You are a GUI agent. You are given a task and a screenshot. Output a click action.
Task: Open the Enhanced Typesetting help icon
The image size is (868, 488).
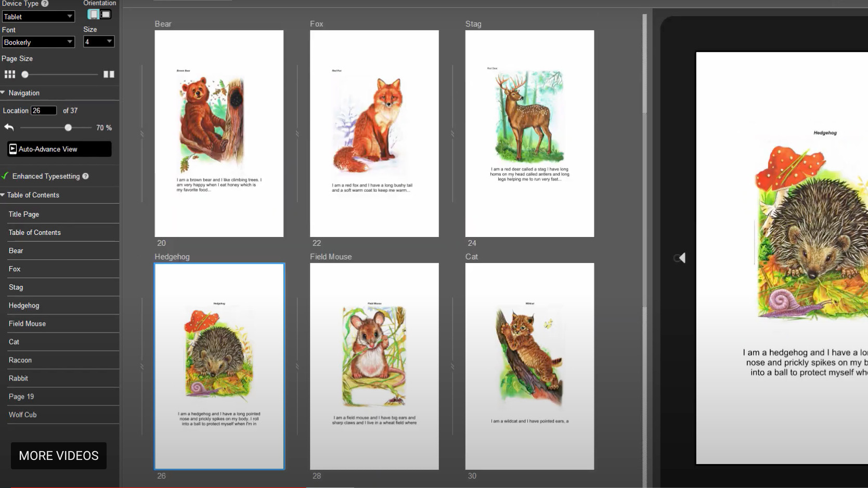[x=86, y=176]
